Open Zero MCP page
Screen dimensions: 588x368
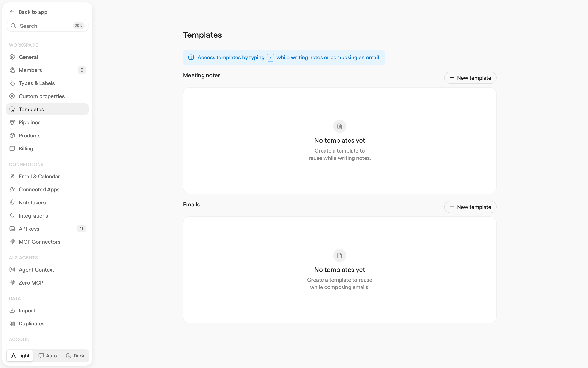click(47, 283)
